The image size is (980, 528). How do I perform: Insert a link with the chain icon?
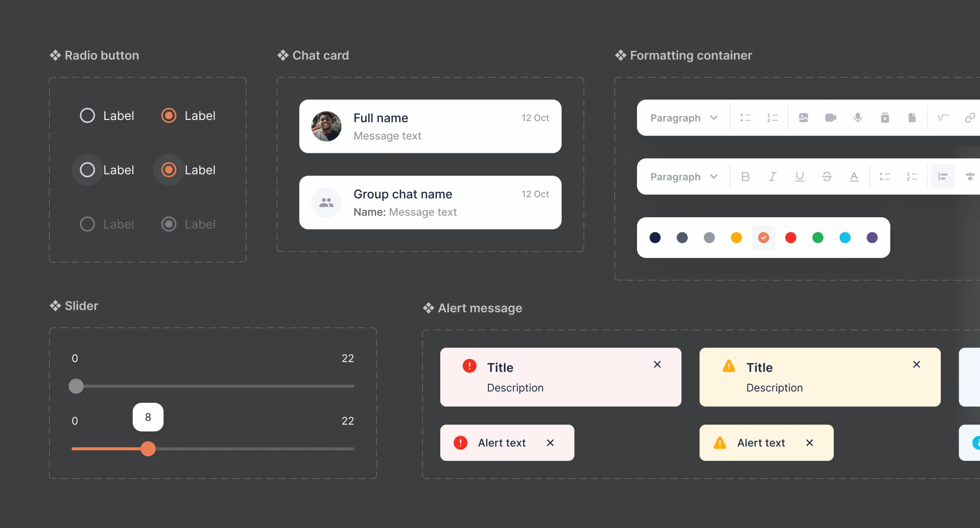tap(970, 118)
